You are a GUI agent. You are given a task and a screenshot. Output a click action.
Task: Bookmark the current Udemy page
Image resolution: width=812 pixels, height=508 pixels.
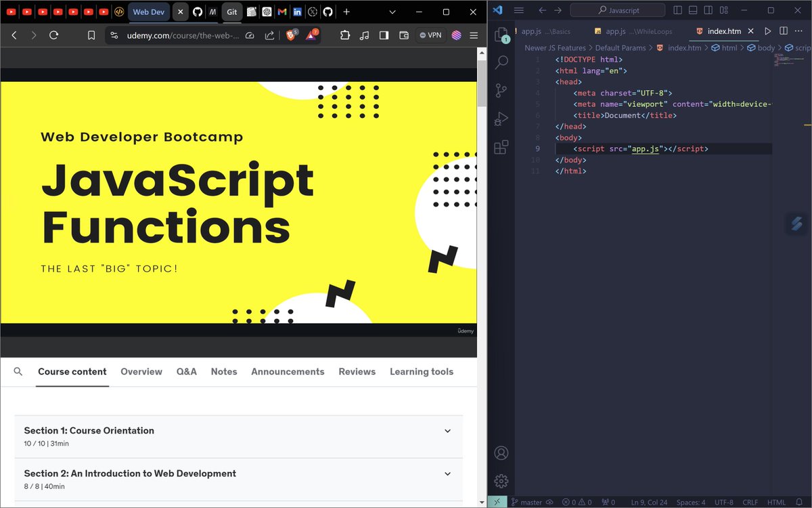[91, 35]
